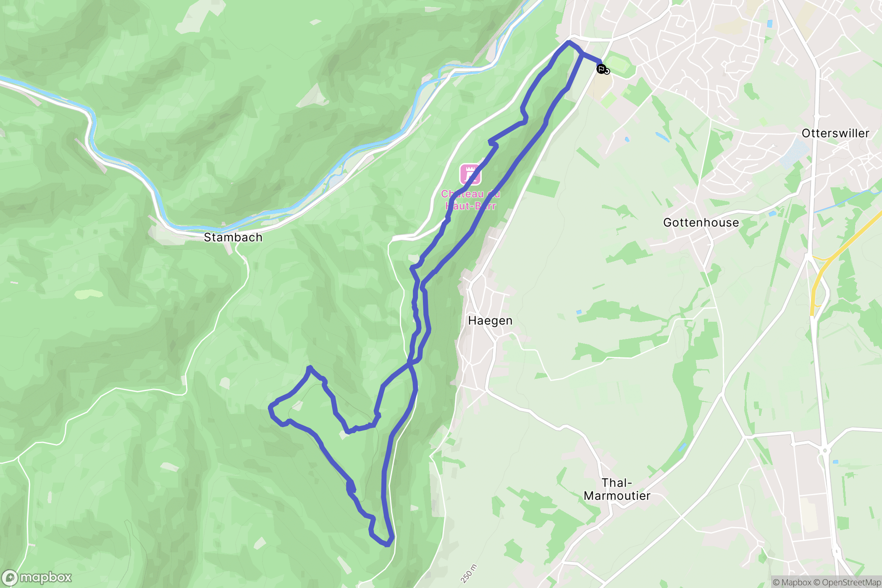Open the © Mapbox attribution link
The width and height of the screenshot is (882, 588).
tap(792, 582)
